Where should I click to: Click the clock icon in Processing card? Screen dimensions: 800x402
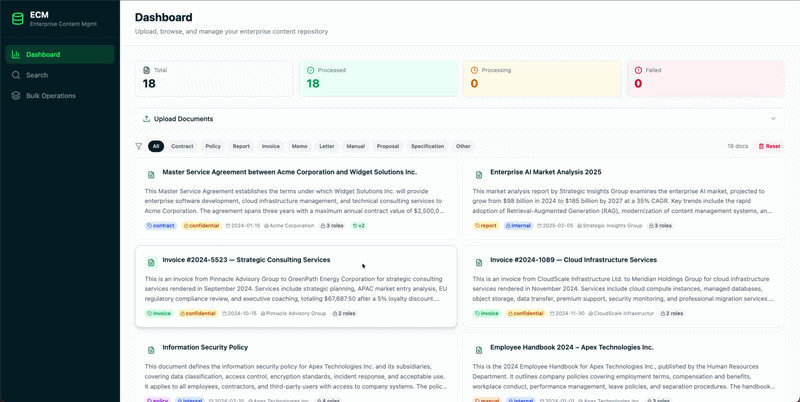474,70
